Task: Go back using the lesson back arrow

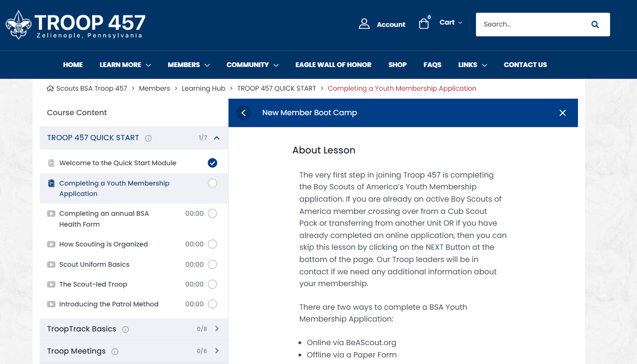Action: pos(244,113)
